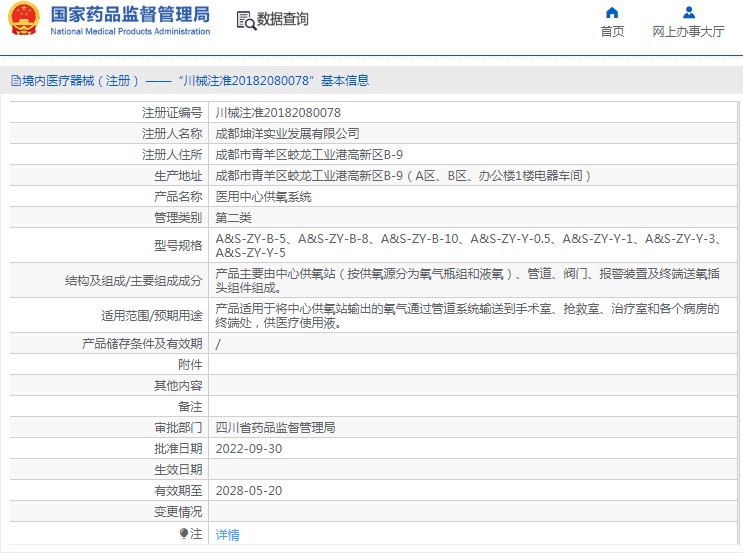Click the 注册证编号 row label
The width and height of the screenshot is (743, 558).
click(x=172, y=113)
